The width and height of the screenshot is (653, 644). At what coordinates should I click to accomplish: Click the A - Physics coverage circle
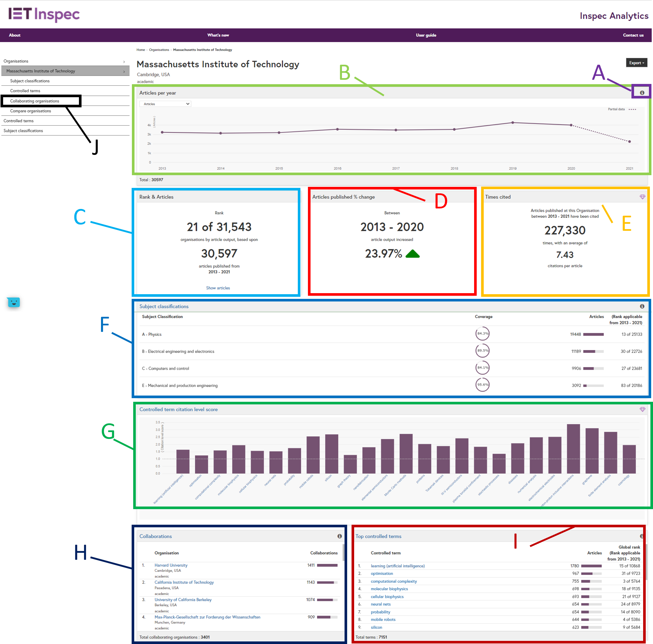tap(482, 333)
